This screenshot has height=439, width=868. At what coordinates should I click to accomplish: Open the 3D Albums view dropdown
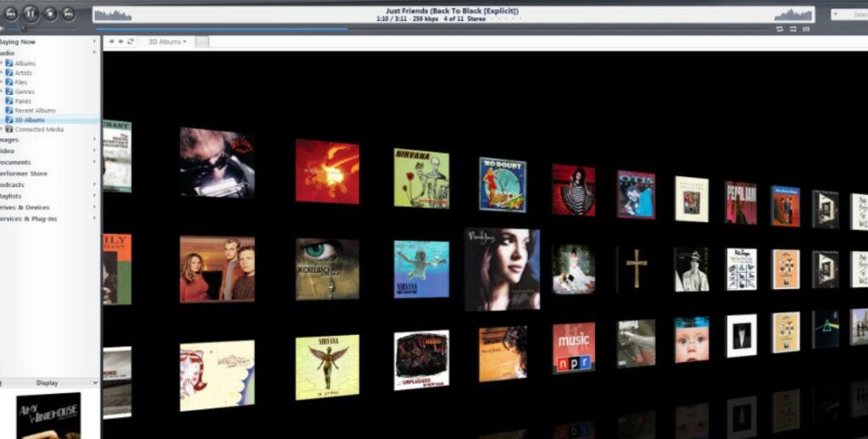click(x=167, y=42)
